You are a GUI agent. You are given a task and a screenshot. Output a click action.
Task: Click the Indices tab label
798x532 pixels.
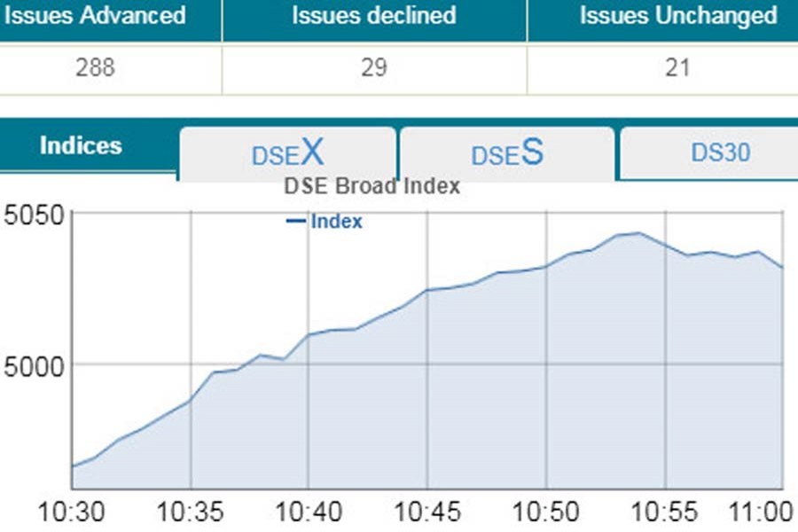point(81,146)
